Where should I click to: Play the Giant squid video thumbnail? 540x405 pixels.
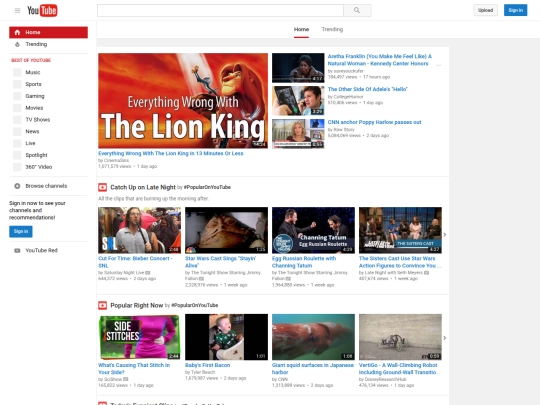(x=313, y=337)
